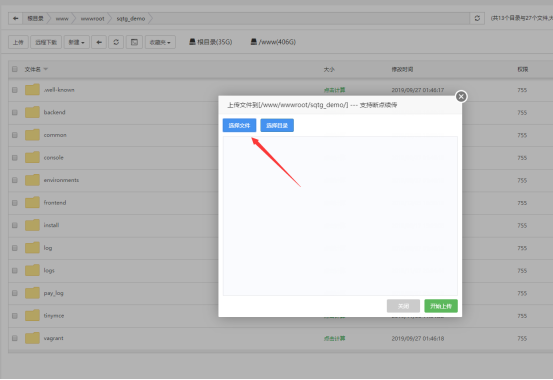Click the back arrow in the breadcrumb path bar
This screenshot has width=553, height=380.
(x=16, y=18)
